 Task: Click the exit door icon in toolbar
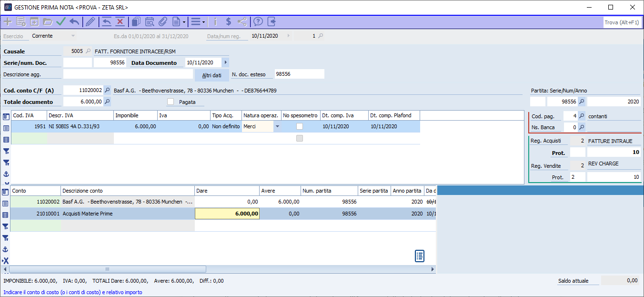coord(272,21)
